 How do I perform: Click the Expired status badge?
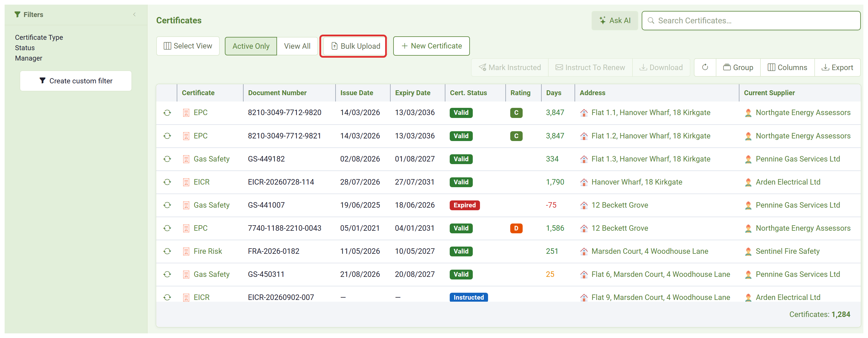pyautogui.click(x=464, y=205)
